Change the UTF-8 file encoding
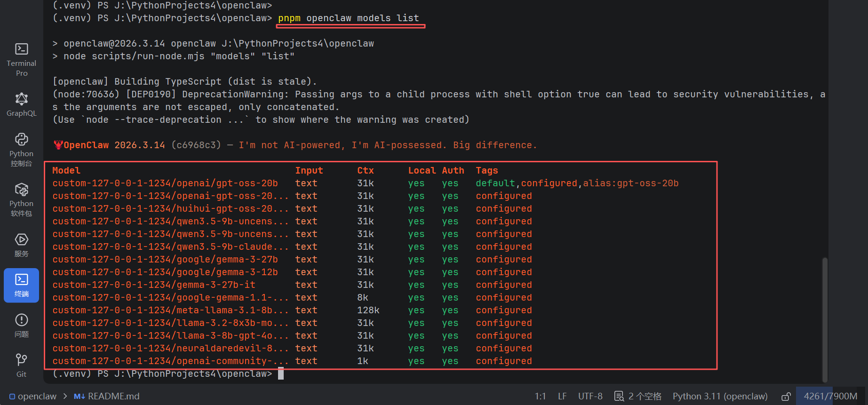Screen dimensions: 868x405 point(590,396)
